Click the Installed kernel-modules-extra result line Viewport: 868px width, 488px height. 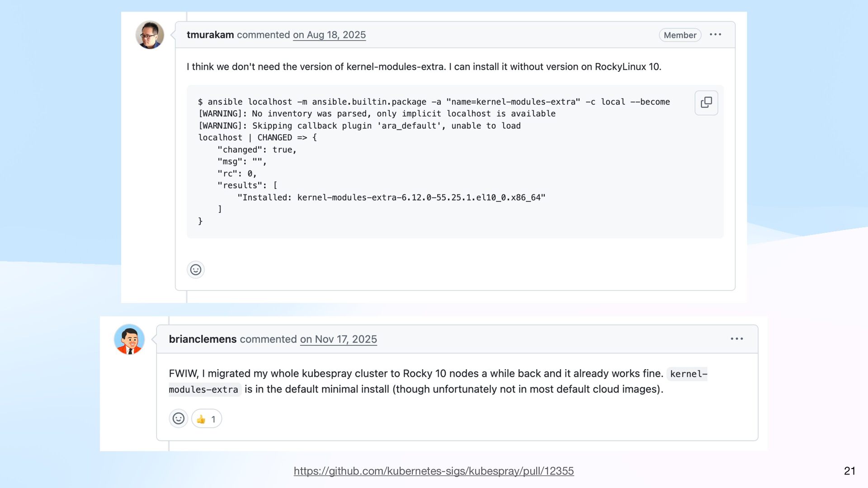(x=391, y=197)
